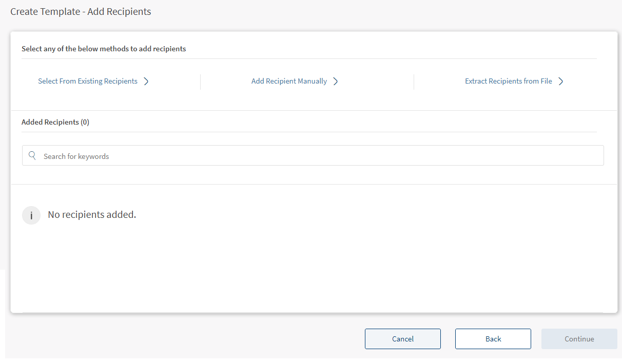Click the info icon beside empty message
This screenshot has height=364, width=622.
point(31,215)
